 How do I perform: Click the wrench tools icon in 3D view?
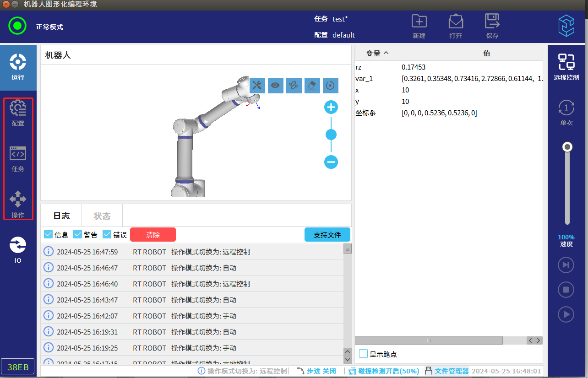[257, 85]
